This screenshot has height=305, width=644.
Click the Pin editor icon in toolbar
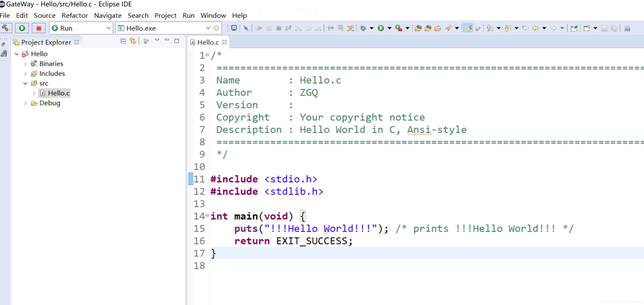click(x=573, y=28)
